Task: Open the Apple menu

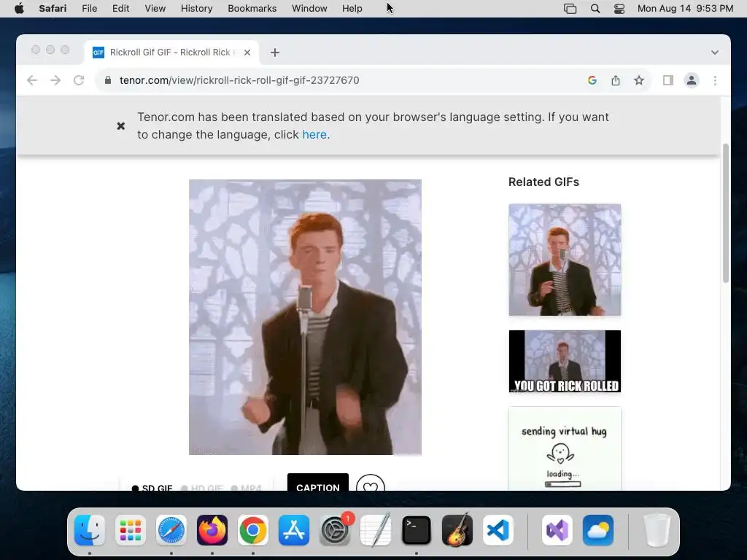Action: point(19,9)
